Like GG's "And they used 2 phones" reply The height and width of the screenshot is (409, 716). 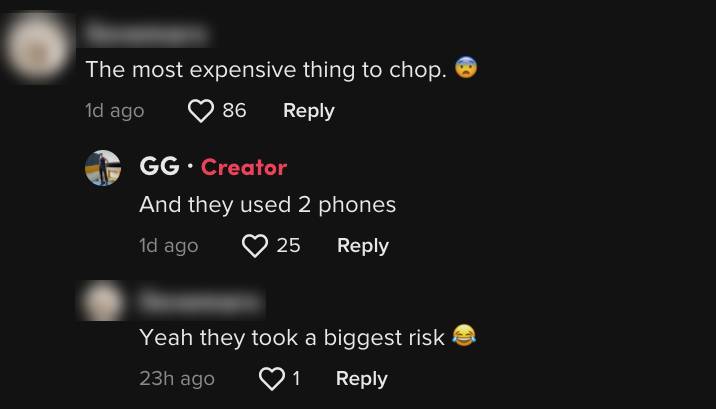click(x=255, y=246)
